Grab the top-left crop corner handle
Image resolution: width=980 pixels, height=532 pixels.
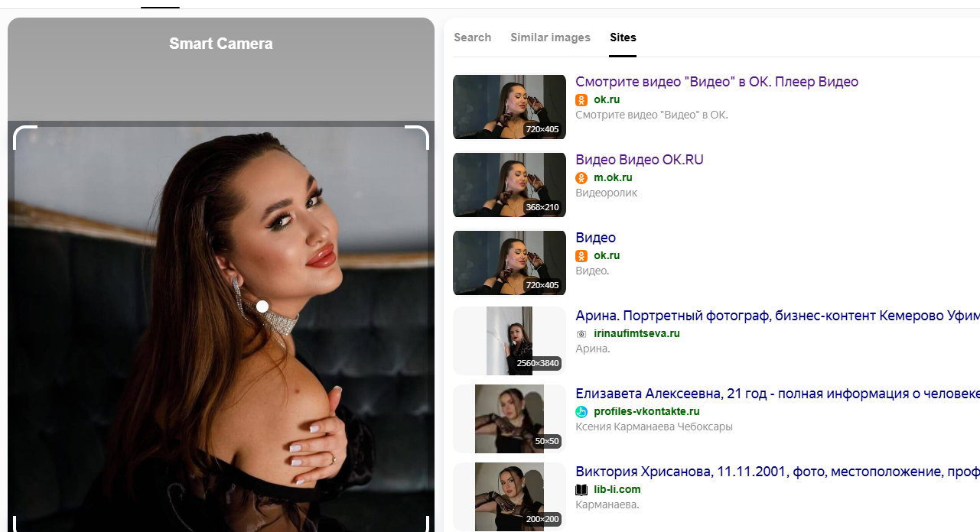tap(24, 137)
